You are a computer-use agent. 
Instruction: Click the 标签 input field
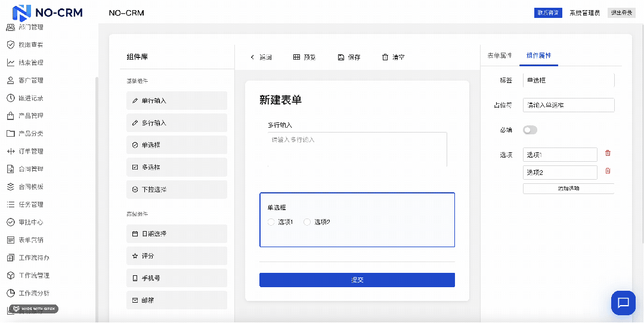point(568,80)
